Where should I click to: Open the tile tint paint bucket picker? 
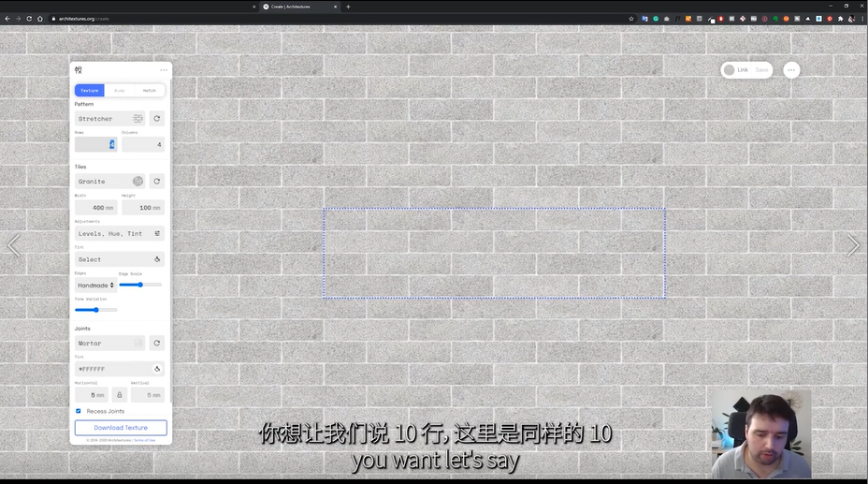[157, 259]
